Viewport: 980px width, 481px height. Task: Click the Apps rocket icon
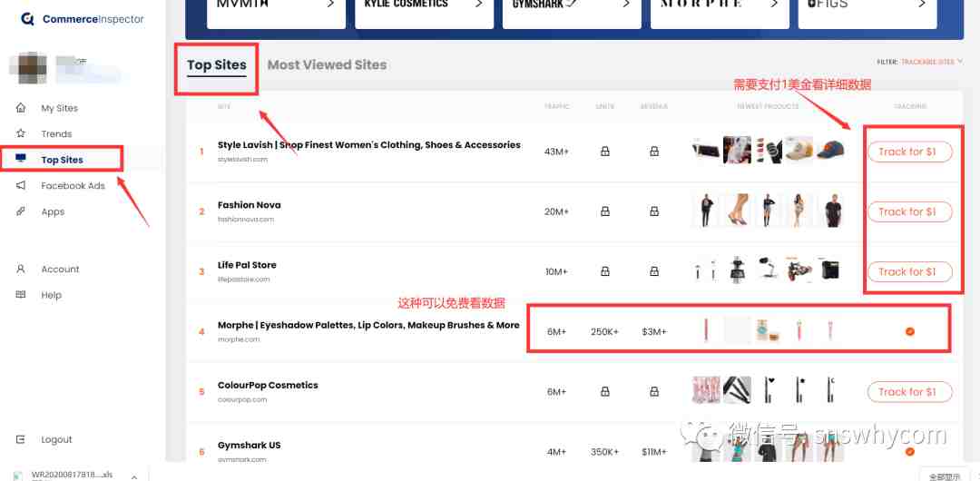21,211
